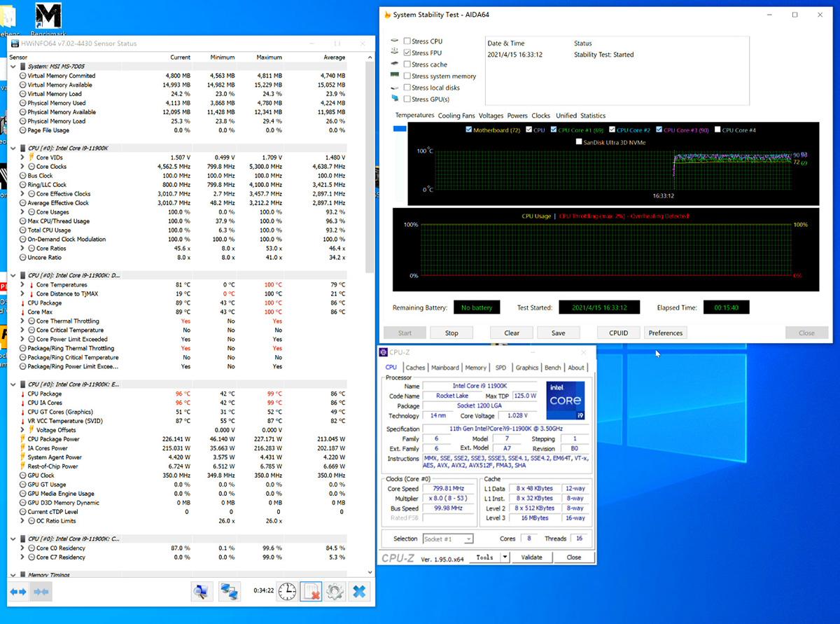The image size is (840, 624).
Task: Click the Stress CPU chip icon in AIDA64
Action: [396, 41]
